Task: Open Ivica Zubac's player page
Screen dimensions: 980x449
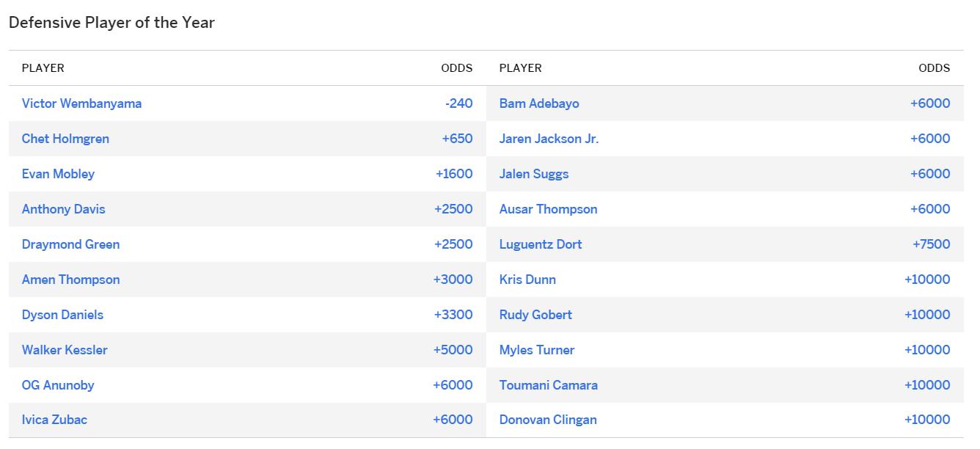Action: (x=54, y=420)
